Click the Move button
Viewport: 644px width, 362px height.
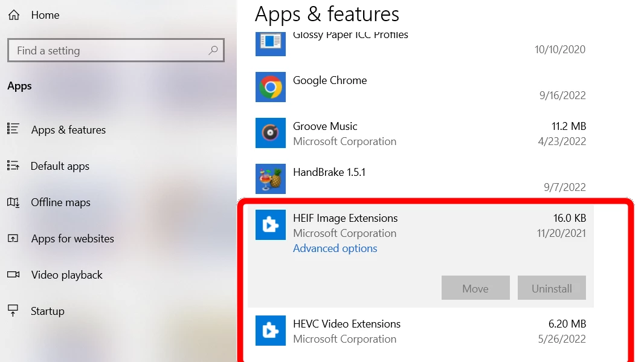pos(475,288)
